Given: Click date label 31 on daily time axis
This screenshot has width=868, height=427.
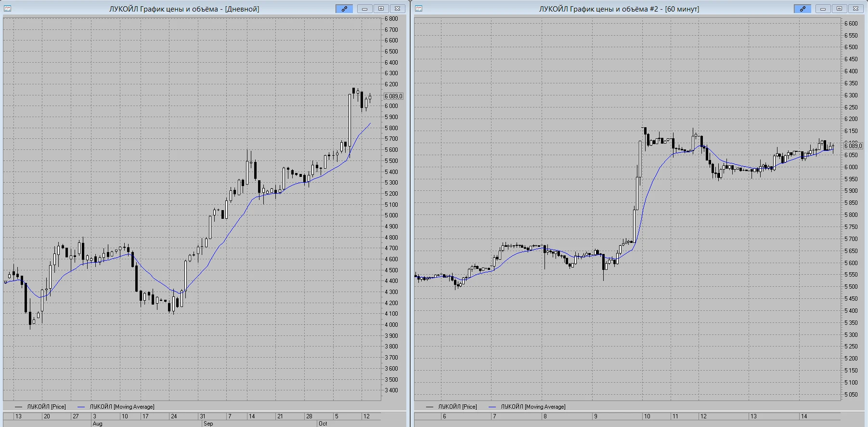Looking at the screenshot, I should pyautogui.click(x=203, y=416).
